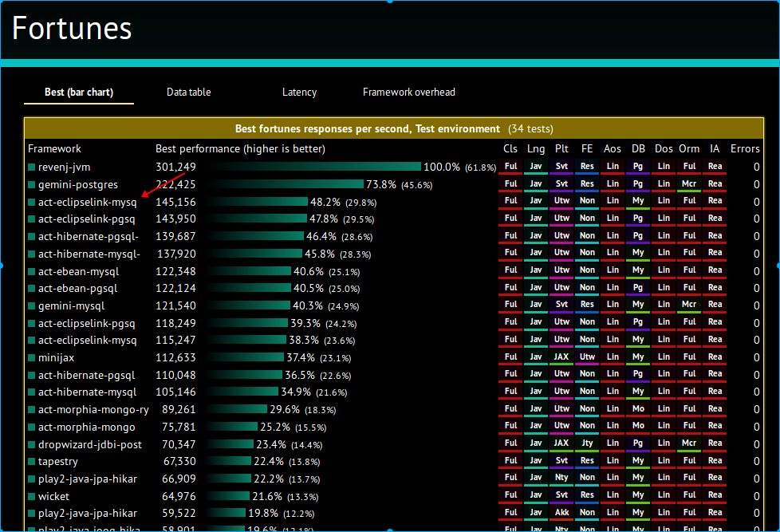
Task: Click the Orm column header
Action: pos(689,149)
